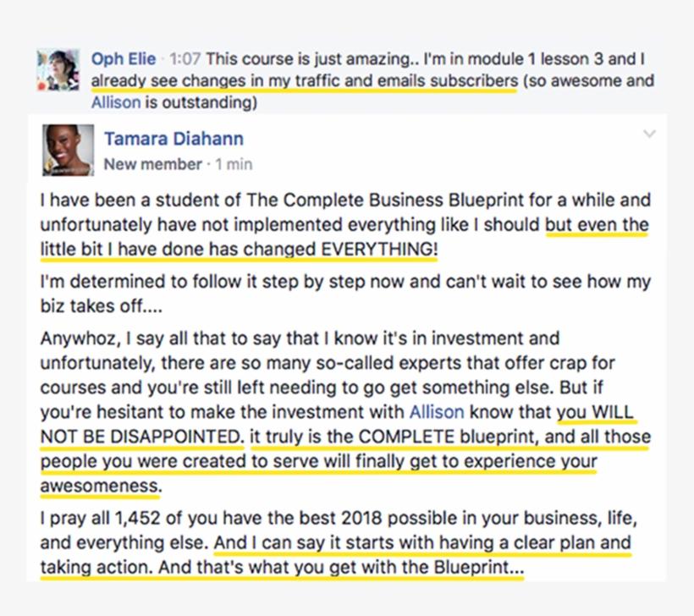This screenshot has height=616, width=694.
Task: Open the post options chevron menu
Action: click(x=649, y=134)
